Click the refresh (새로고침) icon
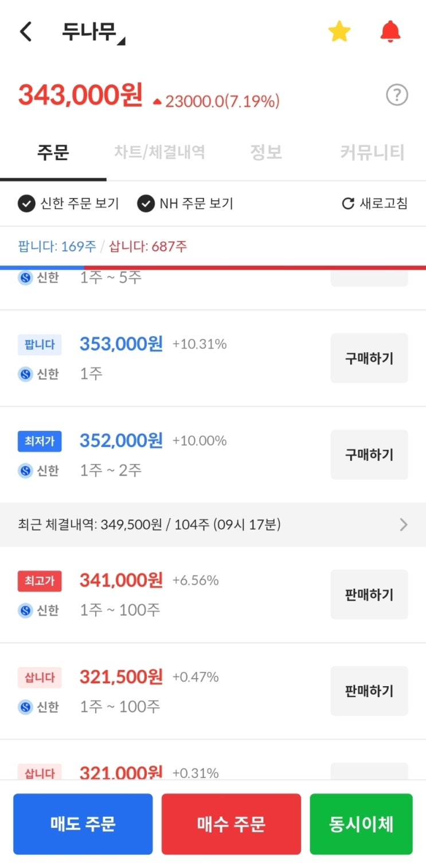This screenshot has width=426, height=868. [x=348, y=204]
